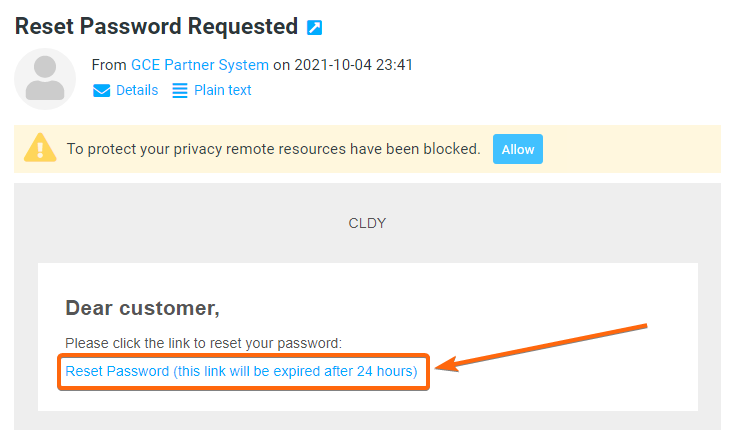Click the lines icon beside Plain text
The image size is (735, 430).
[x=180, y=91]
